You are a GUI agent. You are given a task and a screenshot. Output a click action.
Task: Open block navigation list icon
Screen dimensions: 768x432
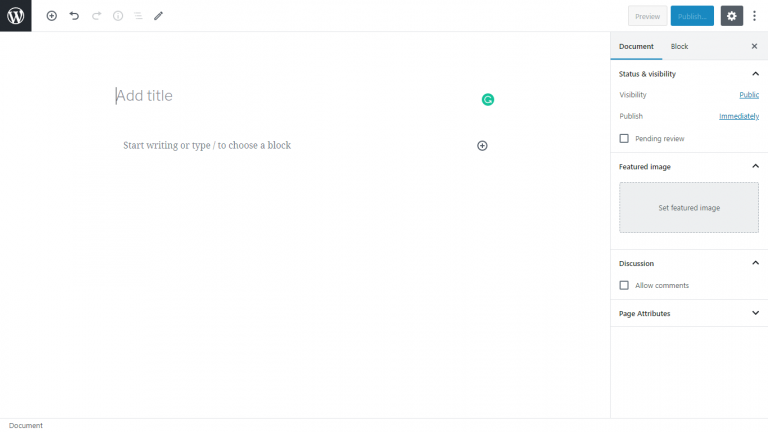(138, 16)
